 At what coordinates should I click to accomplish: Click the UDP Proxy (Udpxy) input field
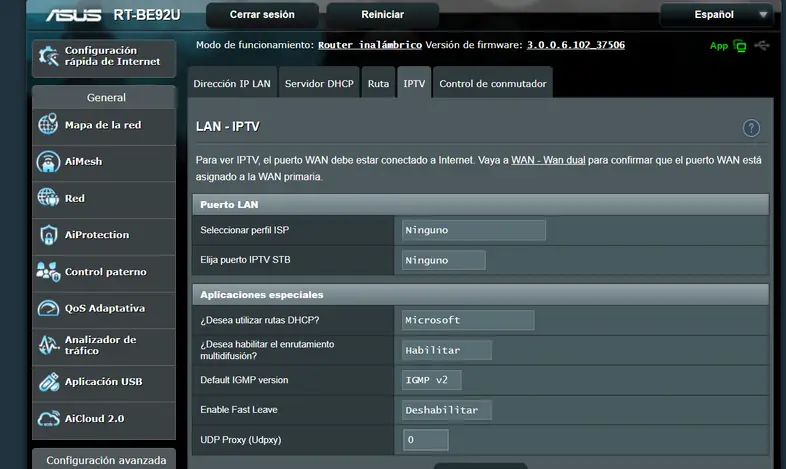tap(426, 440)
